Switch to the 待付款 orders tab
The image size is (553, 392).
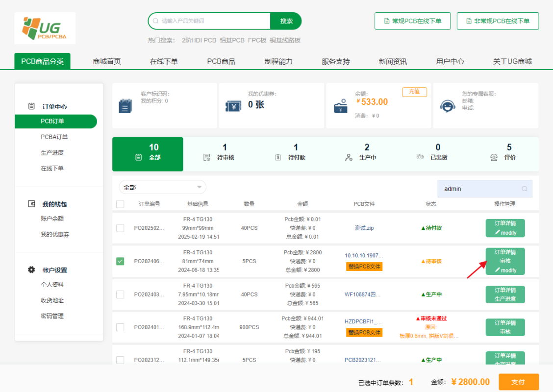[290, 154]
